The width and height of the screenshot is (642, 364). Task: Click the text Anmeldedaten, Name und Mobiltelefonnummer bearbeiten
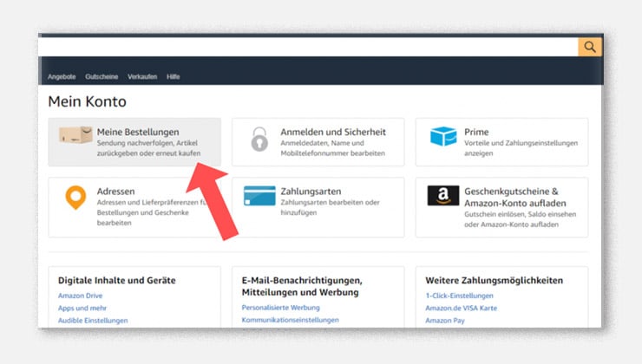[332, 148]
